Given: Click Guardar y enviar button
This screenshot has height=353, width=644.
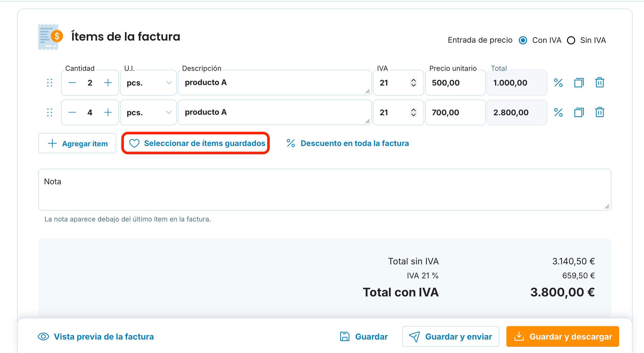Looking at the screenshot, I should 451,336.
